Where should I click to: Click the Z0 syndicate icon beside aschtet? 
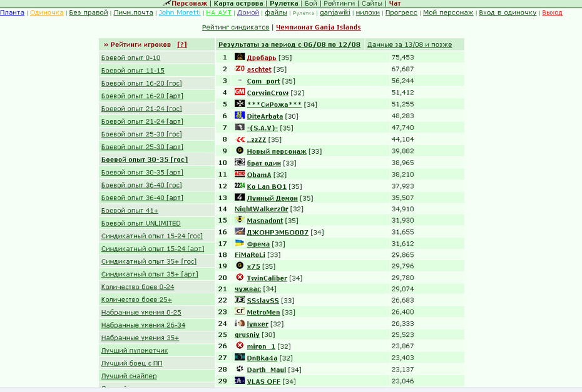[240, 69]
